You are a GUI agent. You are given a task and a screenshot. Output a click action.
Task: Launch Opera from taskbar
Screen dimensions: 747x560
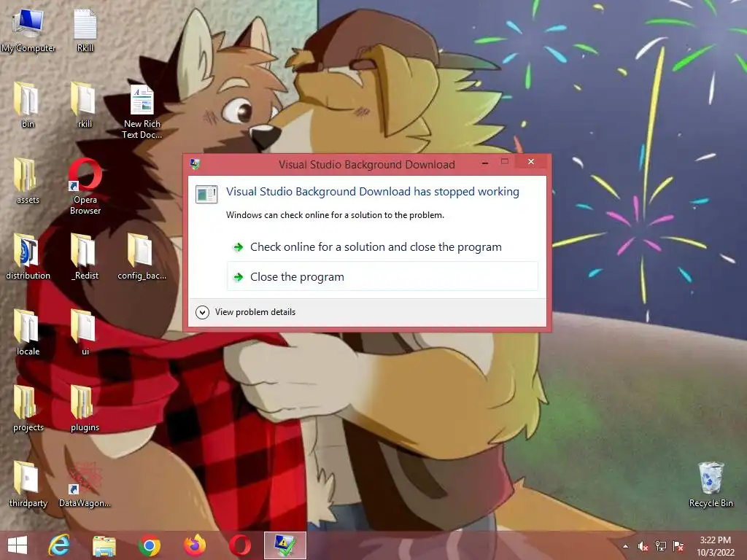(x=239, y=545)
